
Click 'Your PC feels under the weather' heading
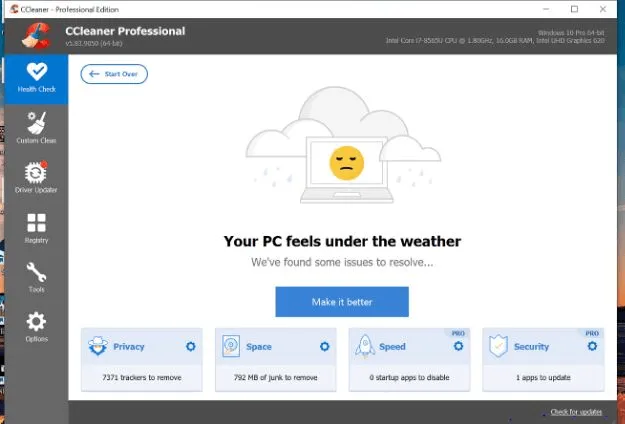point(342,241)
